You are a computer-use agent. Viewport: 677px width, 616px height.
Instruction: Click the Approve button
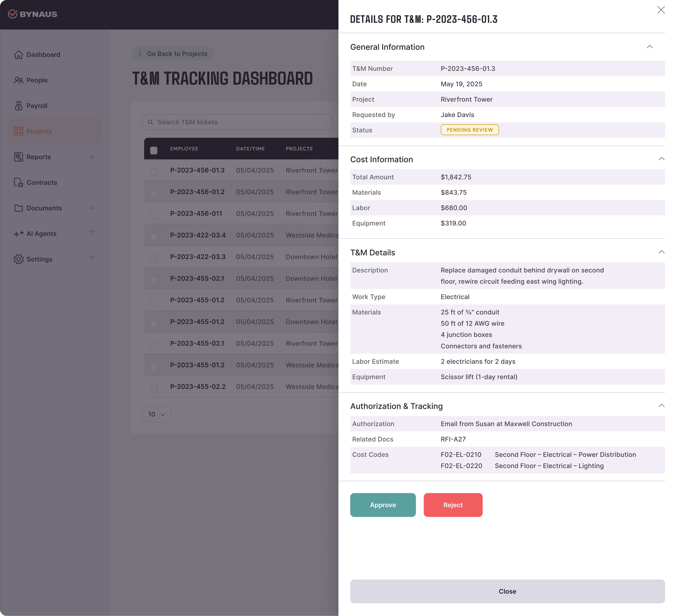tap(383, 505)
